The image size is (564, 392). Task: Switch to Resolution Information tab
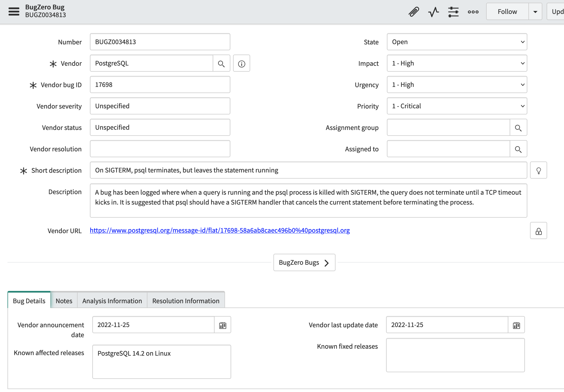(186, 301)
